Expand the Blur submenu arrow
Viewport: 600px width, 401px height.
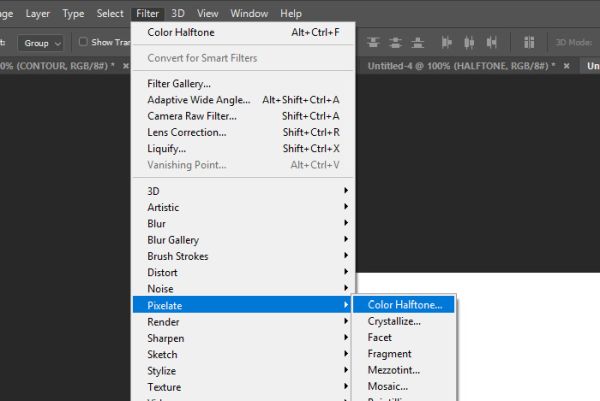[x=346, y=223]
